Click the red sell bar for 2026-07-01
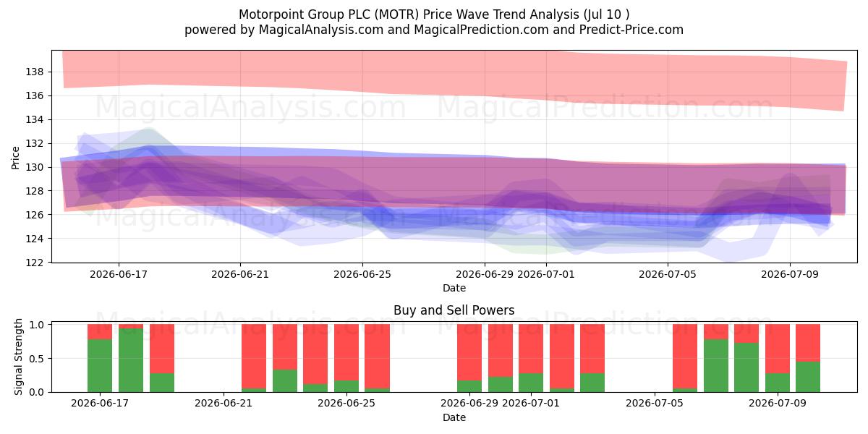The width and height of the screenshot is (868, 434). 532,349
